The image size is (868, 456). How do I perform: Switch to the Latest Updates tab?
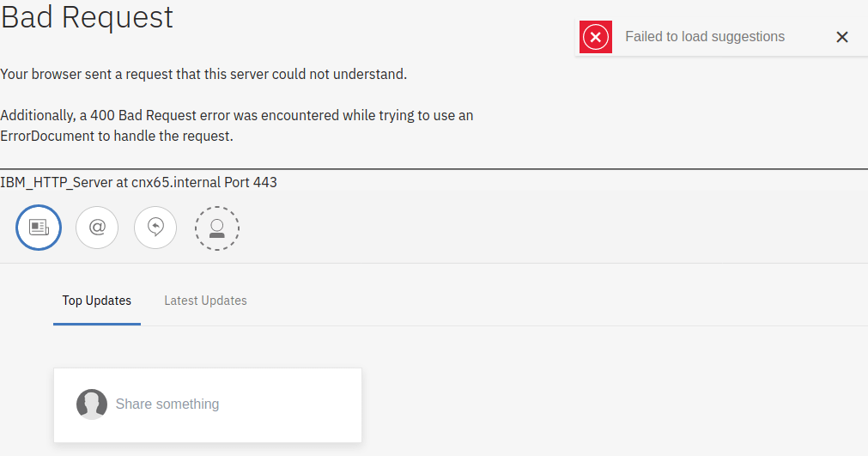coord(205,301)
